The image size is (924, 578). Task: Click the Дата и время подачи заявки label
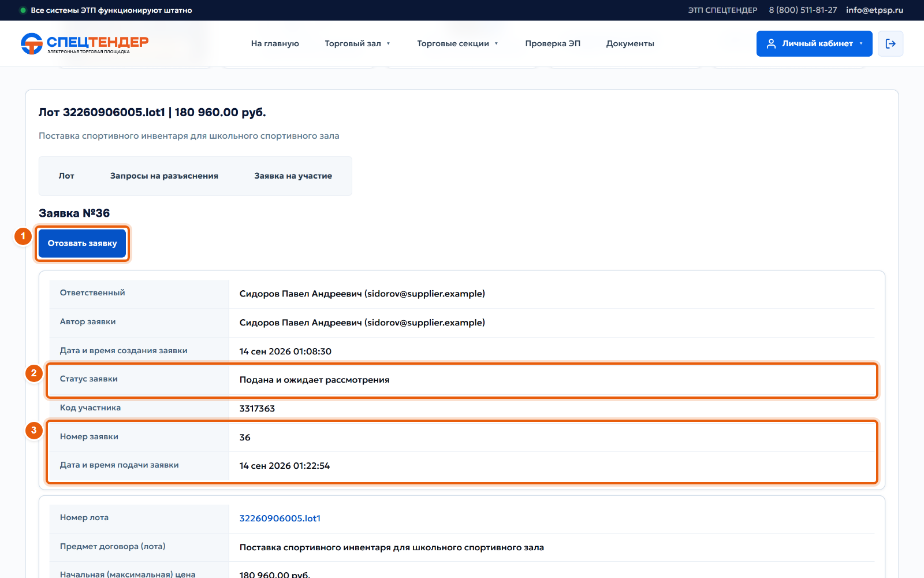coord(120,465)
